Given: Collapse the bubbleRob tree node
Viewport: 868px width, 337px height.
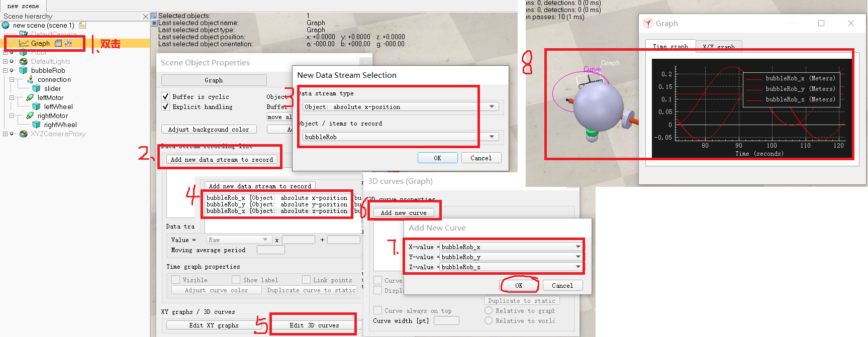Looking at the screenshot, I should (5, 70).
